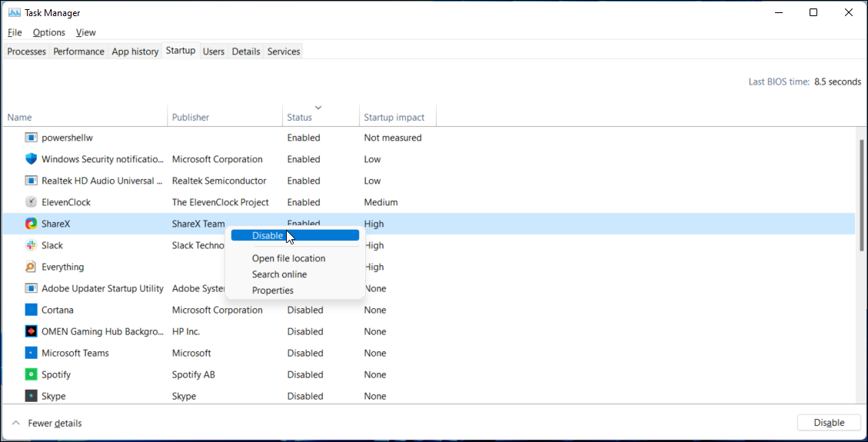
Task: Click the Cortana blue square icon
Action: (x=32, y=311)
